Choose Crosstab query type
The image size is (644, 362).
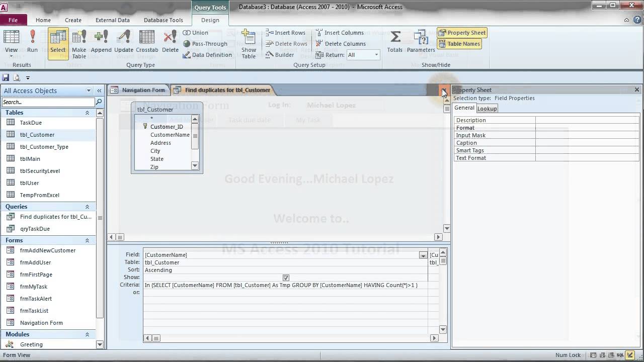pyautogui.click(x=147, y=42)
